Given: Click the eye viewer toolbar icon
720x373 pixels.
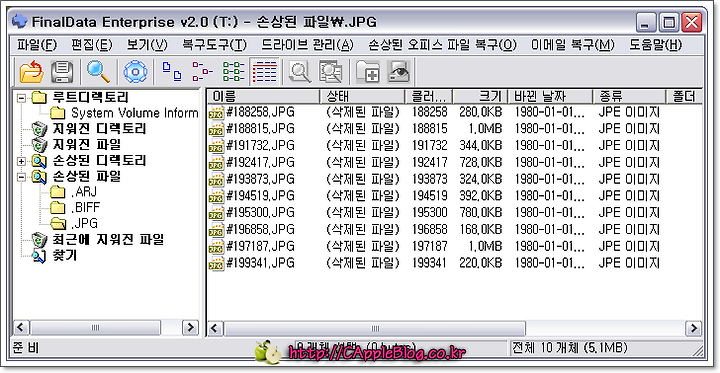Looking at the screenshot, I should click(x=399, y=72).
